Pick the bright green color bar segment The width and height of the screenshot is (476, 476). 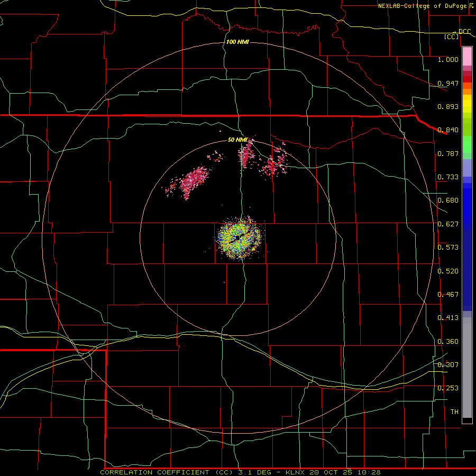[x=467, y=144]
